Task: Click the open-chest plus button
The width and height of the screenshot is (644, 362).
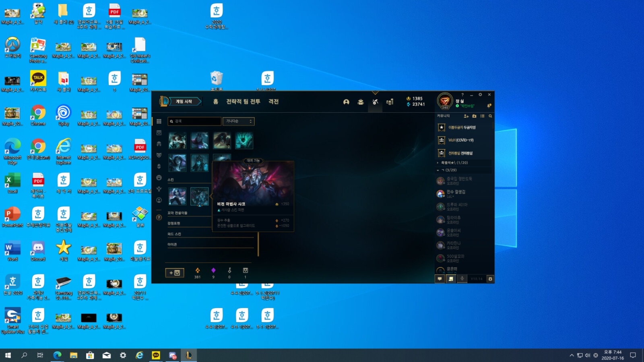Action: (175, 273)
